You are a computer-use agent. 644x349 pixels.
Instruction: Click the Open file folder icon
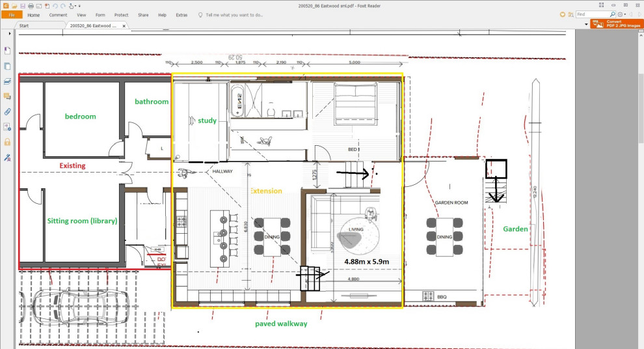coord(14,6)
